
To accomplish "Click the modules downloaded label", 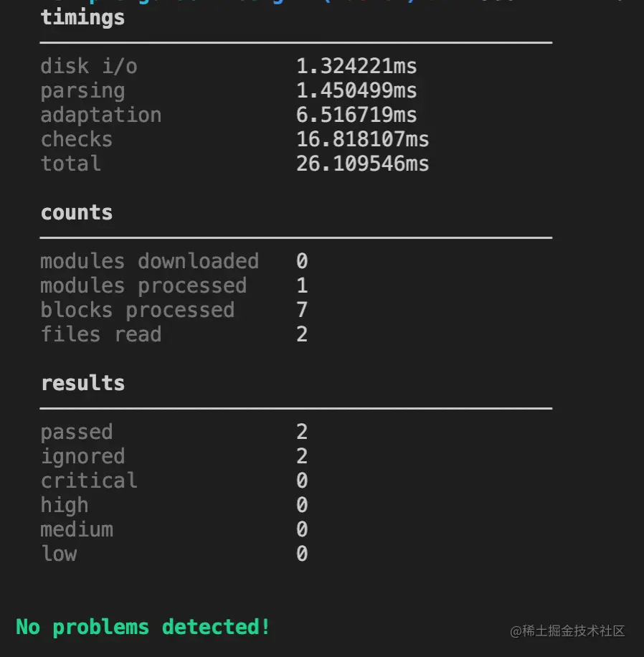I will [x=150, y=261].
